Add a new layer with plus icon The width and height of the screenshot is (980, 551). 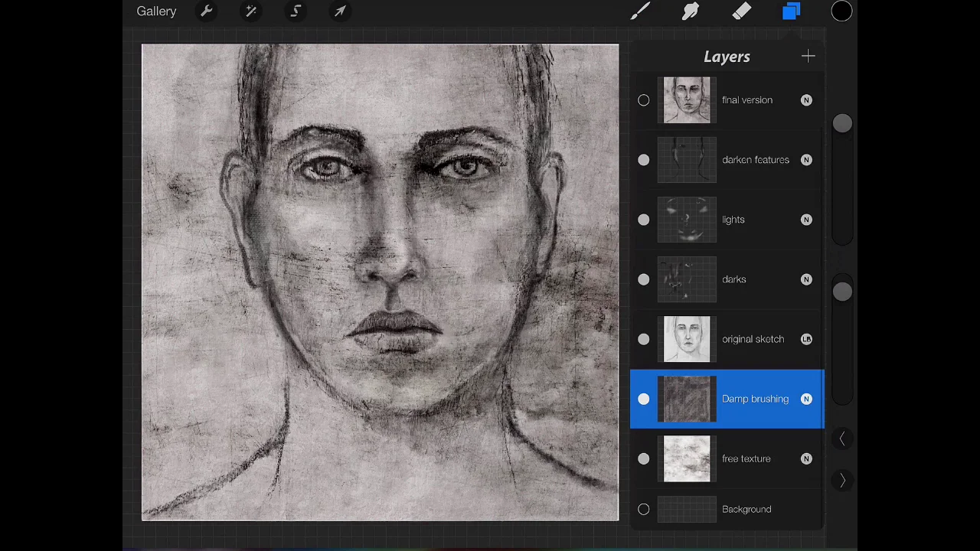click(x=808, y=57)
